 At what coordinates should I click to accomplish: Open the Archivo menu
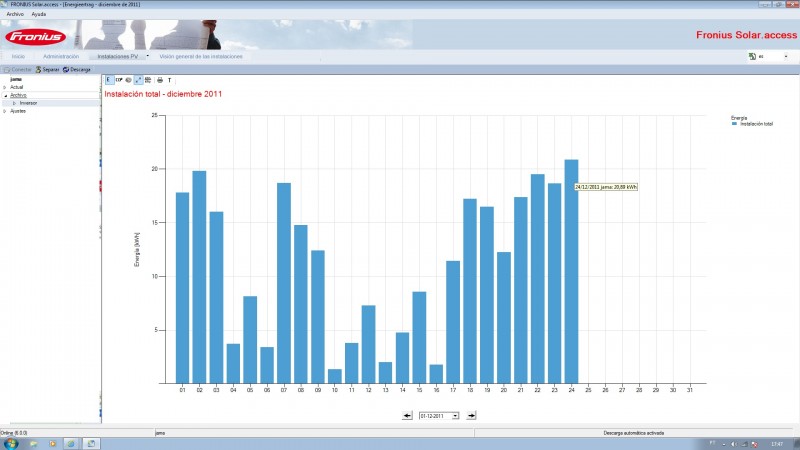[15, 14]
